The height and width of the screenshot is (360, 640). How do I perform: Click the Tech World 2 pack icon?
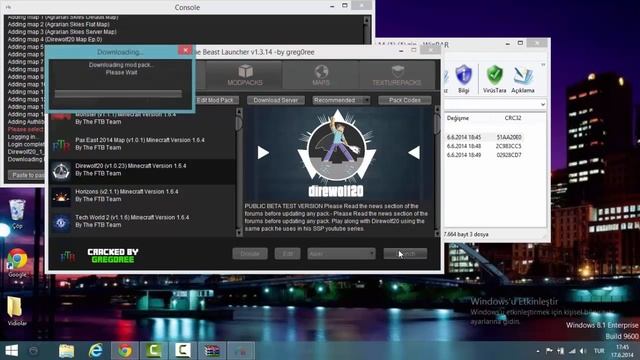point(61,223)
